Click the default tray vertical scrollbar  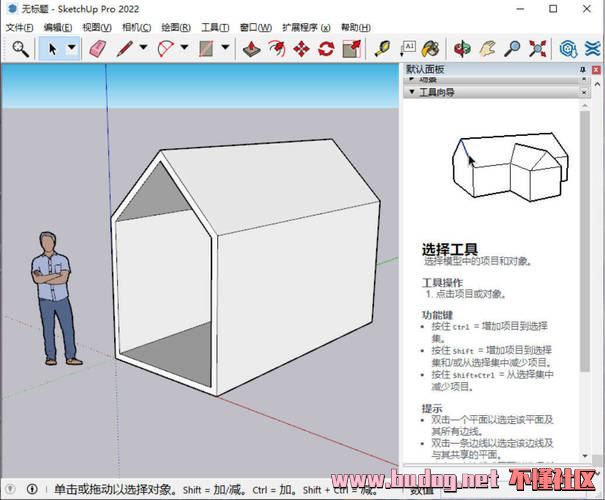pos(585,250)
